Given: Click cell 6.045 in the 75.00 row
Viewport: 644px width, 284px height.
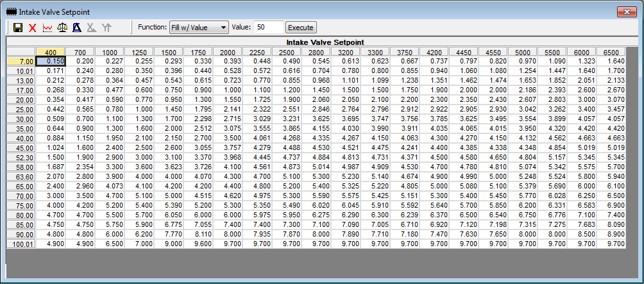Looking at the screenshot, I should point(345,206).
